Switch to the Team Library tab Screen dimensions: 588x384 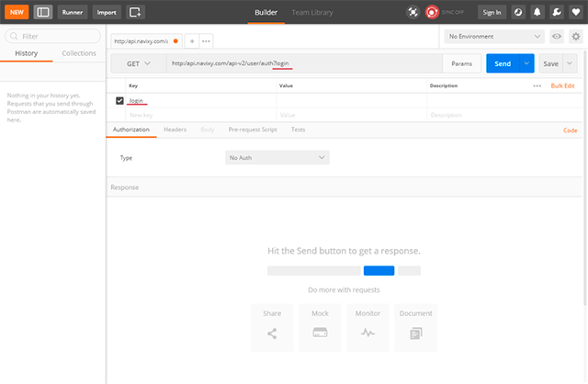pyautogui.click(x=312, y=12)
